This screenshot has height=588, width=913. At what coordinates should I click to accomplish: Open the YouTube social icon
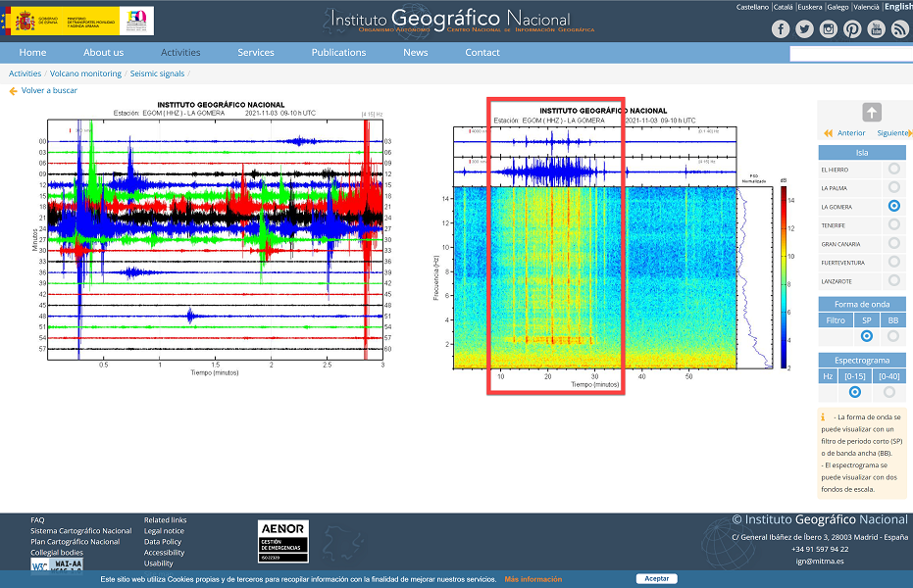click(876, 29)
